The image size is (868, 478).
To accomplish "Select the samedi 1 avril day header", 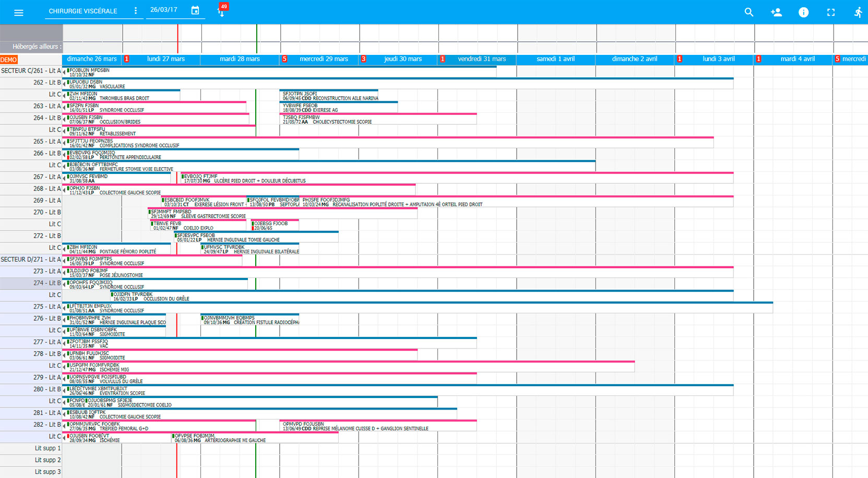I will click(x=555, y=59).
